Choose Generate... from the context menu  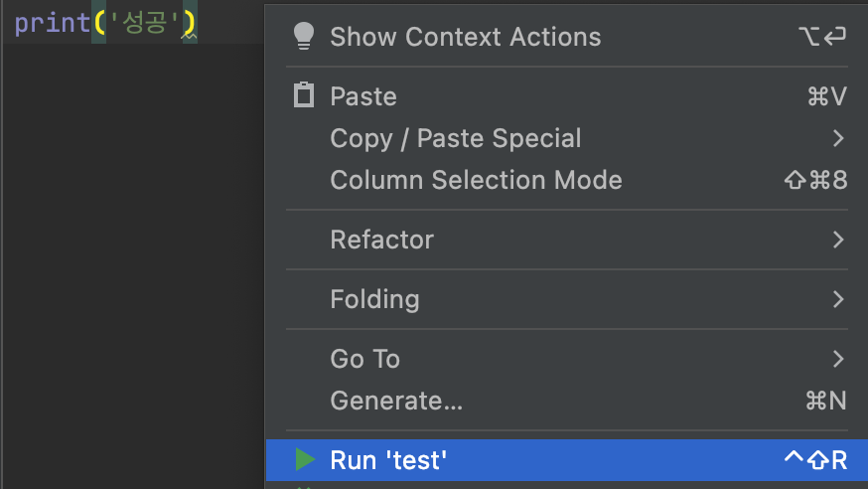pos(396,401)
